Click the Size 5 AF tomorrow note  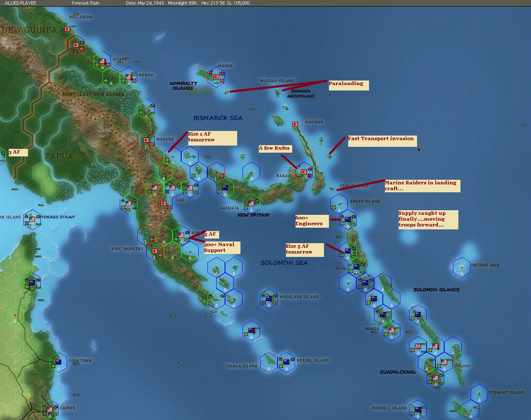[x=304, y=249]
